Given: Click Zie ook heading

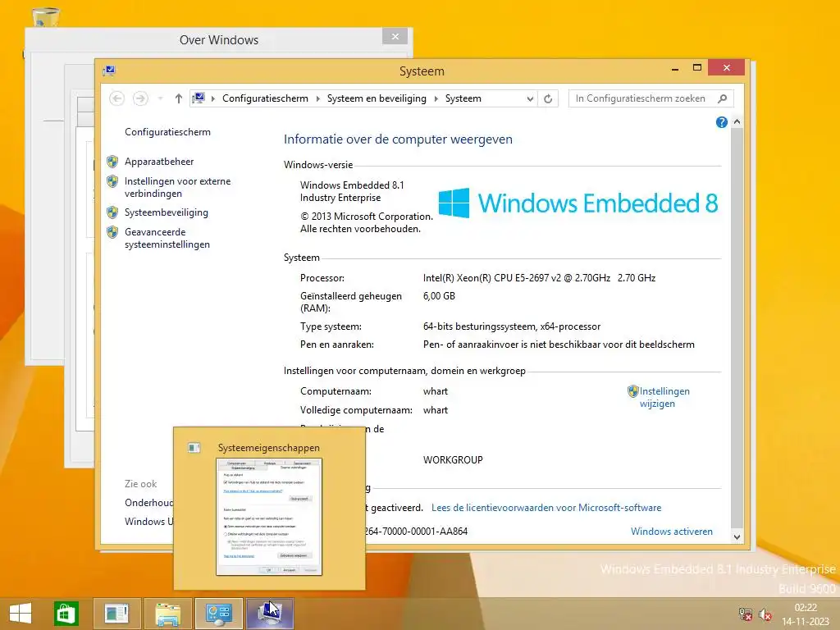Looking at the screenshot, I should [141, 484].
